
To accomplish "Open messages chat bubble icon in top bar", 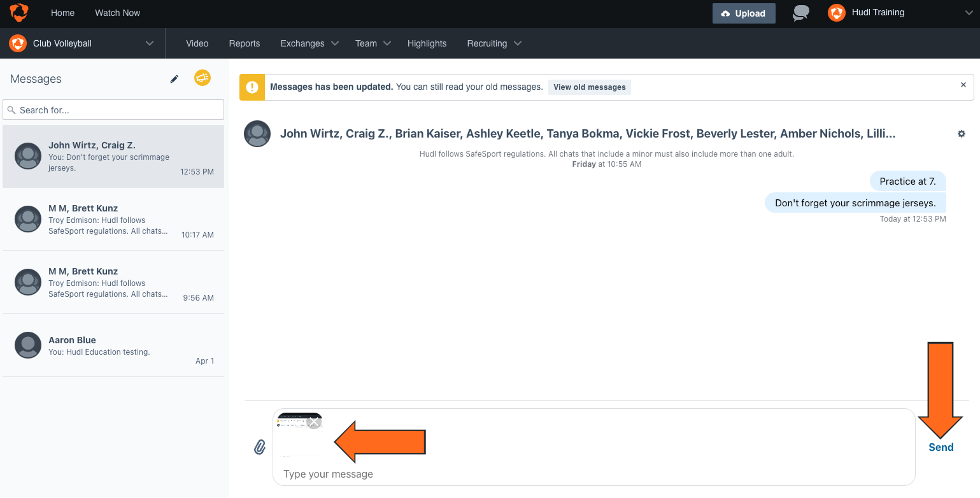I will click(x=800, y=13).
